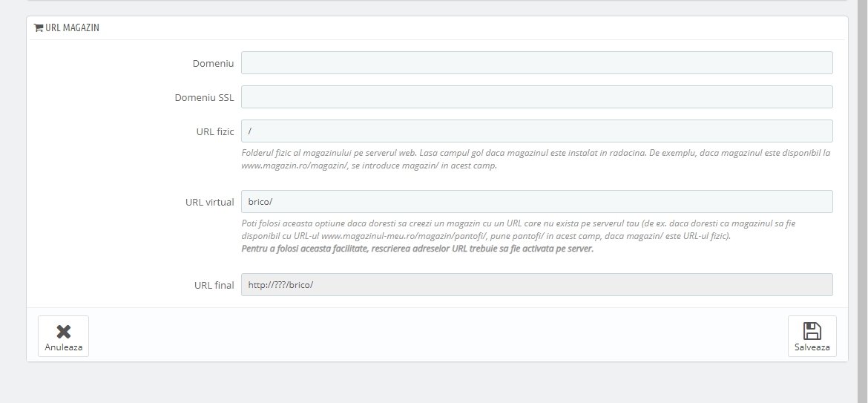This screenshot has width=868, height=403.
Task: Click the bold note 'Pentru a folosi aceasta facilitate'
Action: [x=417, y=249]
